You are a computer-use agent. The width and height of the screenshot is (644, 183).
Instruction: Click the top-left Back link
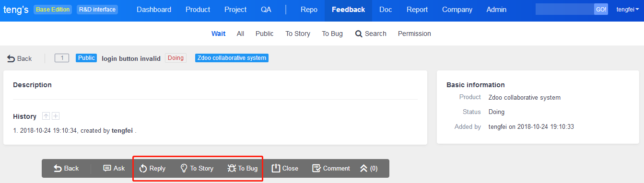[19, 58]
